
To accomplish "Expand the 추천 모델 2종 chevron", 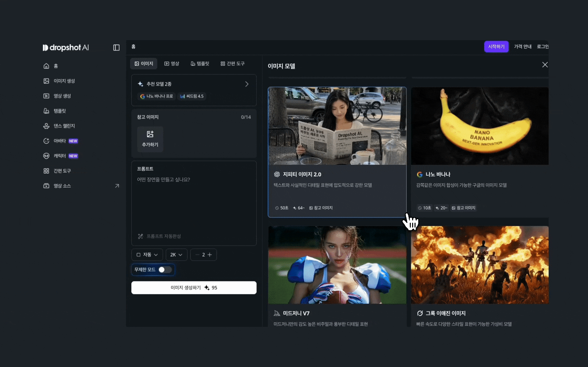I will 247,84.
